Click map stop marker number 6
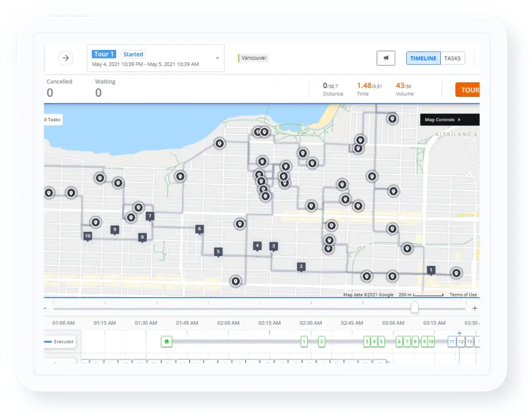Viewport: 532px width, 418px height. [199, 229]
